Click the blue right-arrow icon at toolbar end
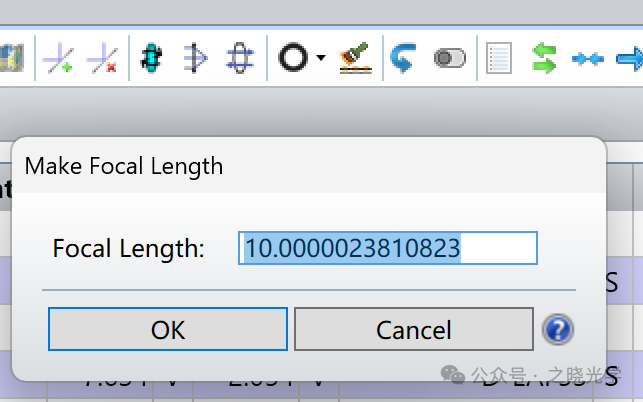Viewport: 643px width, 402px height. click(x=630, y=59)
